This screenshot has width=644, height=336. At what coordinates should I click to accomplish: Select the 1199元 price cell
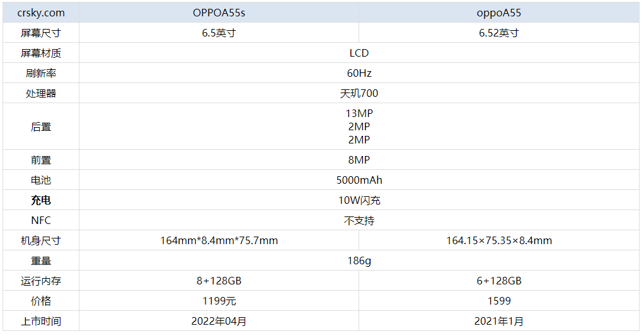coord(219,301)
